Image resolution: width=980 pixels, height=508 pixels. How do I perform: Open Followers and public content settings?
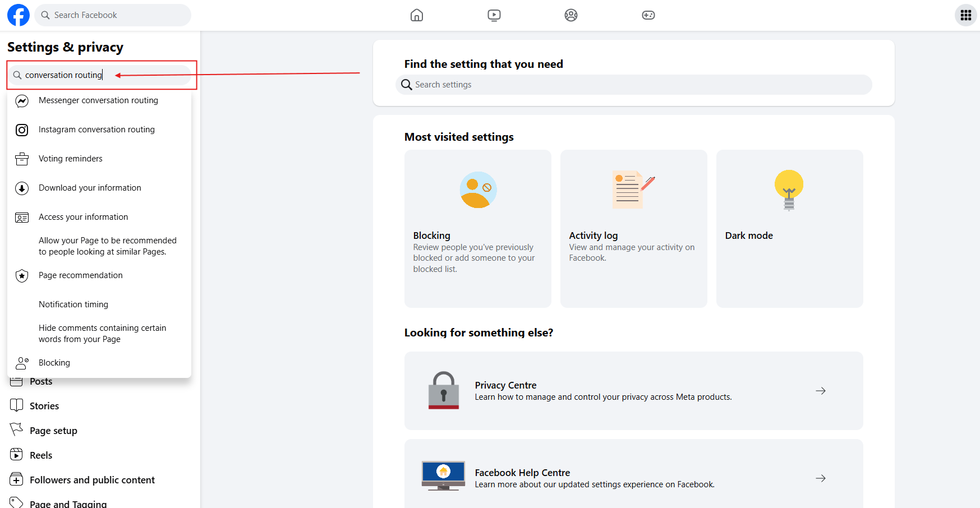[92, 480]
